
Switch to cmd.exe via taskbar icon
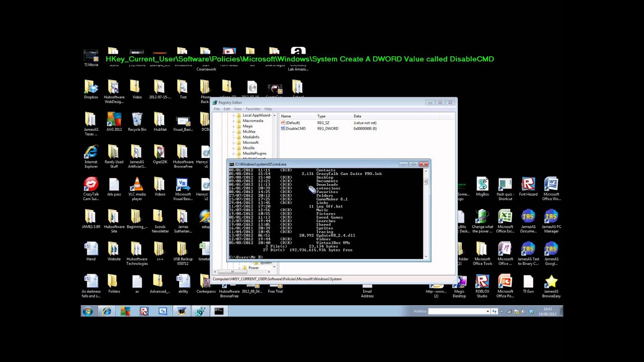point(219,311)
